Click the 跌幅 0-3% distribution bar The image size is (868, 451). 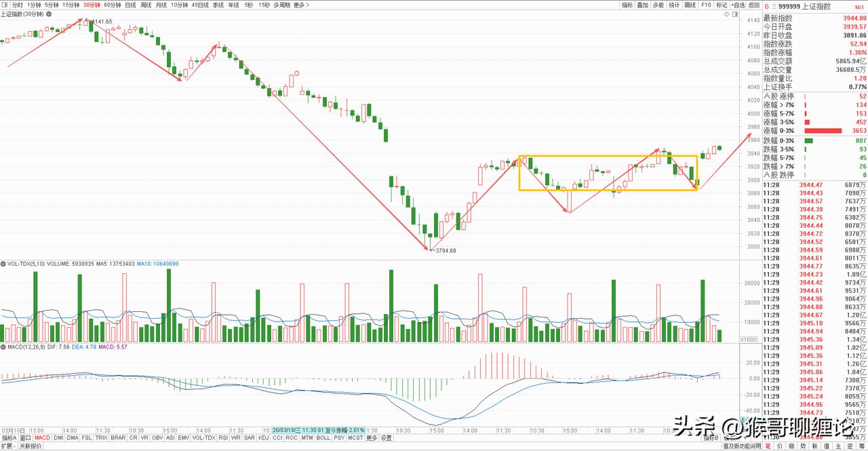[x=808, y=140]
